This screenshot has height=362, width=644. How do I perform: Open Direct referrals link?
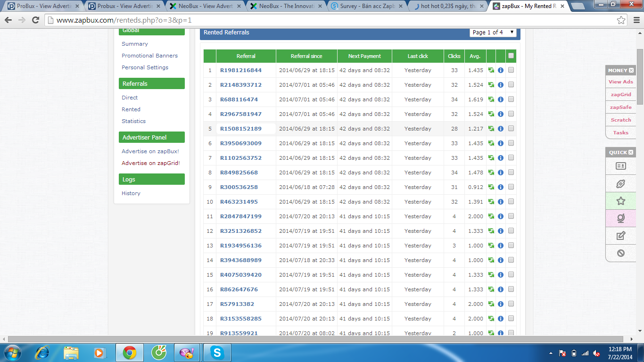[130, 98]
